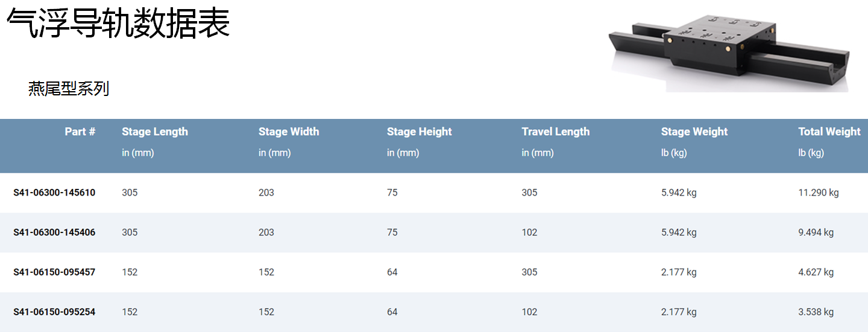Screen dimensions: 868x332
Task: Select the 9.494 kg total weight cell
Action: click(816, 232)
